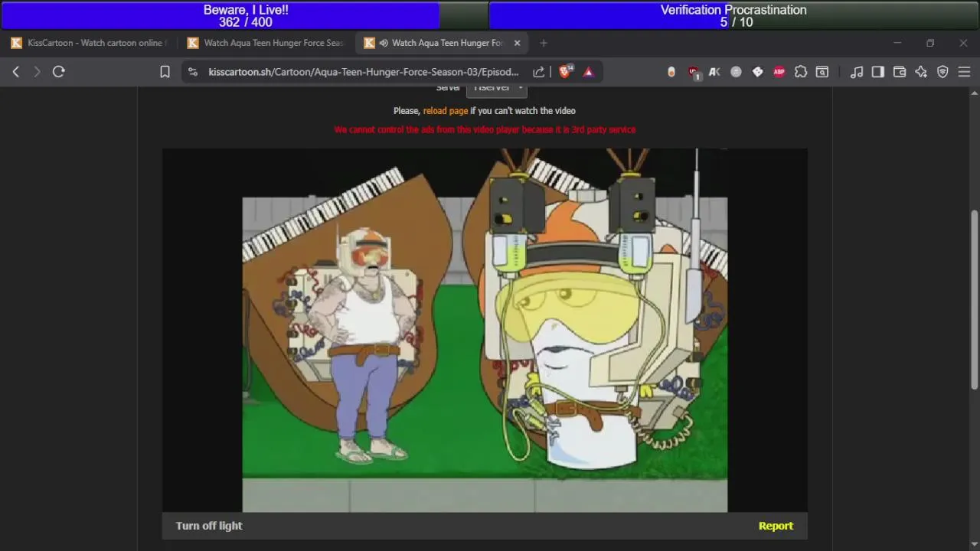The image size is (980, 551).
Task: Click the tab search extension icon
Action: 822,72
